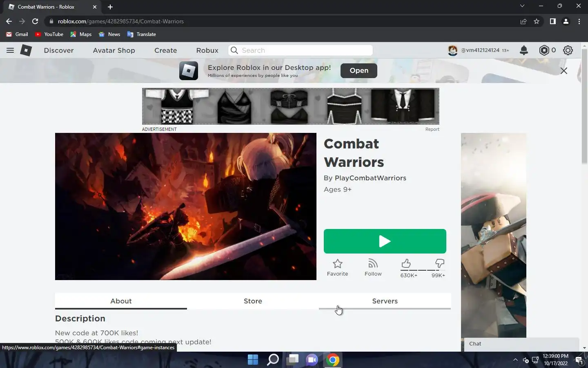Switch to the Store tab
588x368 pixels.
(253, 301)
